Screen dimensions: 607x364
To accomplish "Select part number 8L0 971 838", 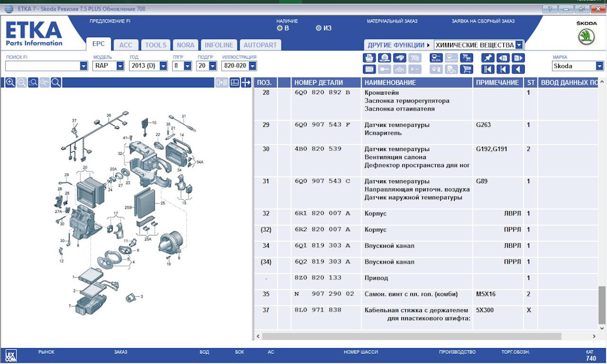I will pos(318,310).
